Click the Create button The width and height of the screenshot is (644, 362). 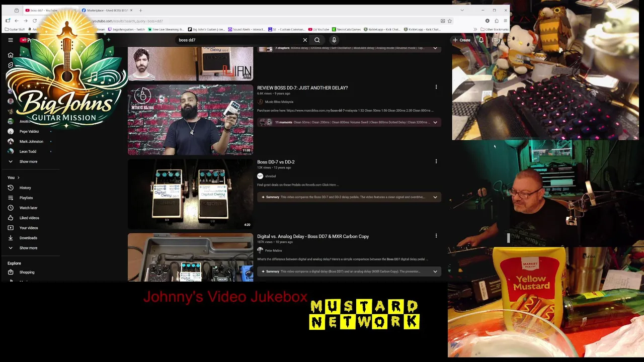point(461,40)
